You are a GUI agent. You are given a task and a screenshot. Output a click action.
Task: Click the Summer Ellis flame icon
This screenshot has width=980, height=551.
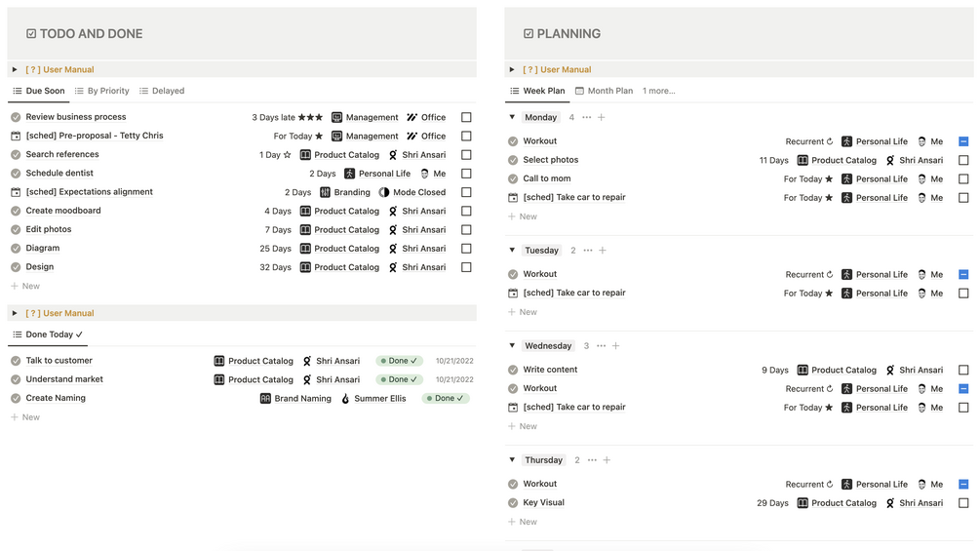point(345,399)
